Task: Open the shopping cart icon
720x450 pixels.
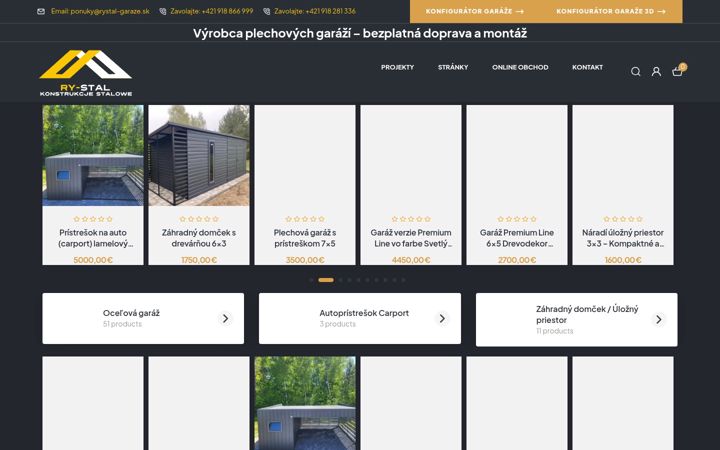Action: tap(677, 71)
